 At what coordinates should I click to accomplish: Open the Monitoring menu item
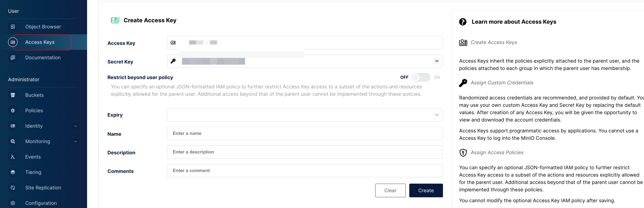(x=38, y=142)
